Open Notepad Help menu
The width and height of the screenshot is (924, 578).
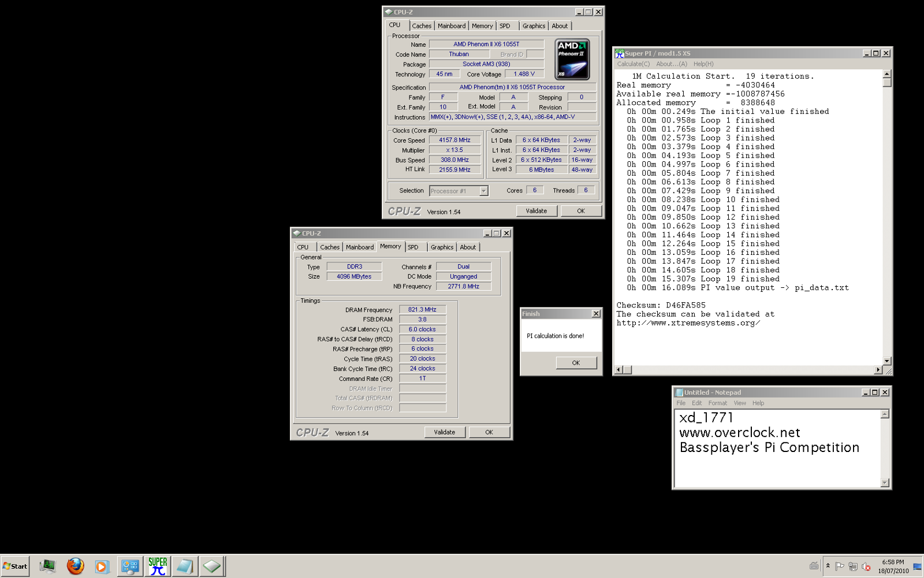(758, 403)
